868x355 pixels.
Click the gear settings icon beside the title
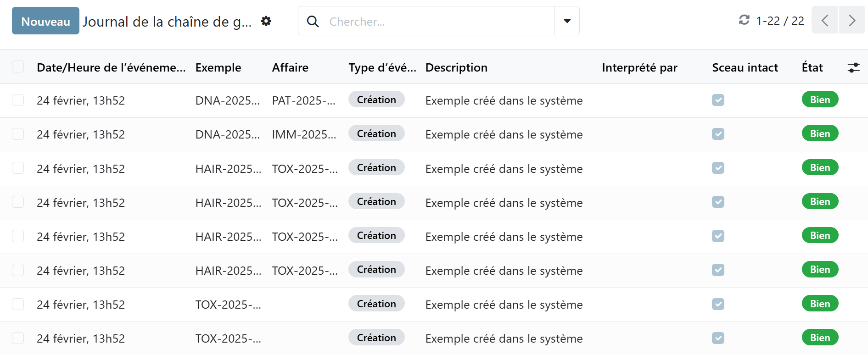266,21
